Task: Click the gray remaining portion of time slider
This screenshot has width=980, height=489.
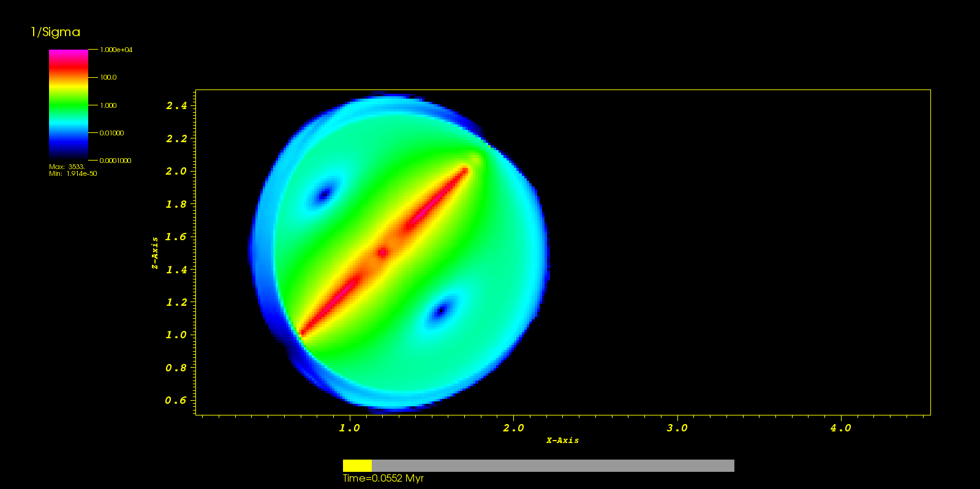Action: click(x=553, y=466)
